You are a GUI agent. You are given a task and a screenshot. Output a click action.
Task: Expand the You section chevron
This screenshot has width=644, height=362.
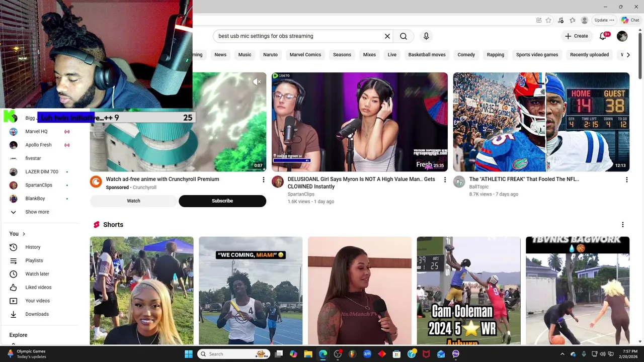point(24,234)
